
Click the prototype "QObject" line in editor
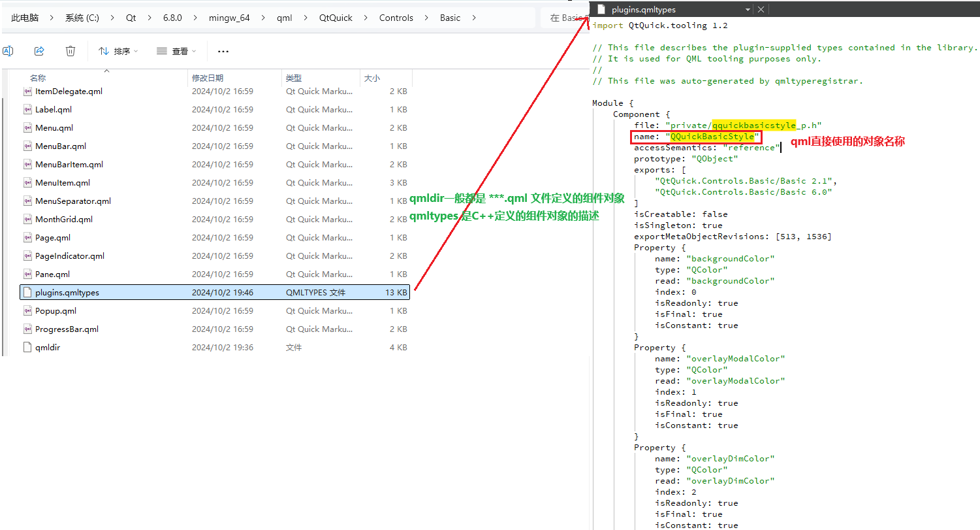686,159
